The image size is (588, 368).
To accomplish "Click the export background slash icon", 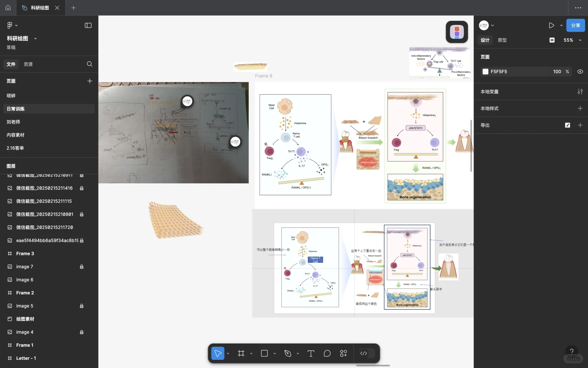I will (x=568, y=125).
